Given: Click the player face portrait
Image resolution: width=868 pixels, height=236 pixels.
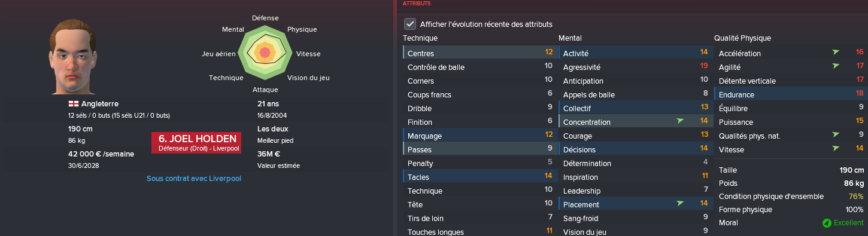Looking at the screenshot, I should click(71, 56).
